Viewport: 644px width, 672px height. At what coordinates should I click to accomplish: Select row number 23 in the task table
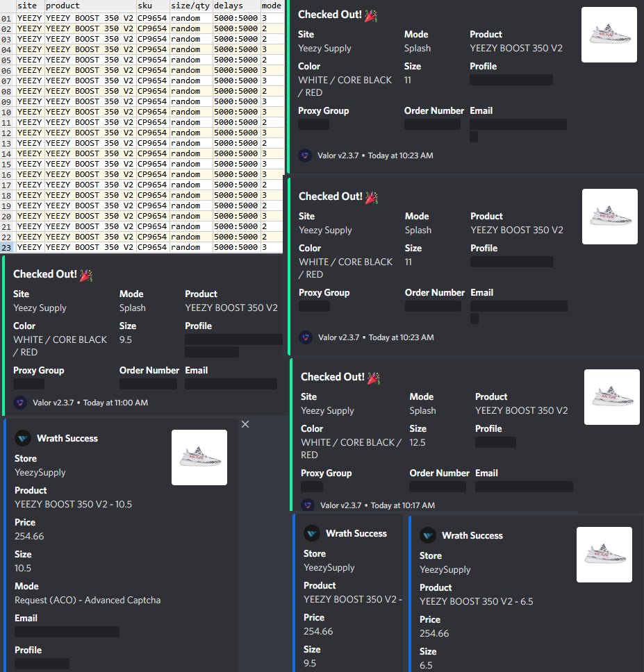coord(6,247)
